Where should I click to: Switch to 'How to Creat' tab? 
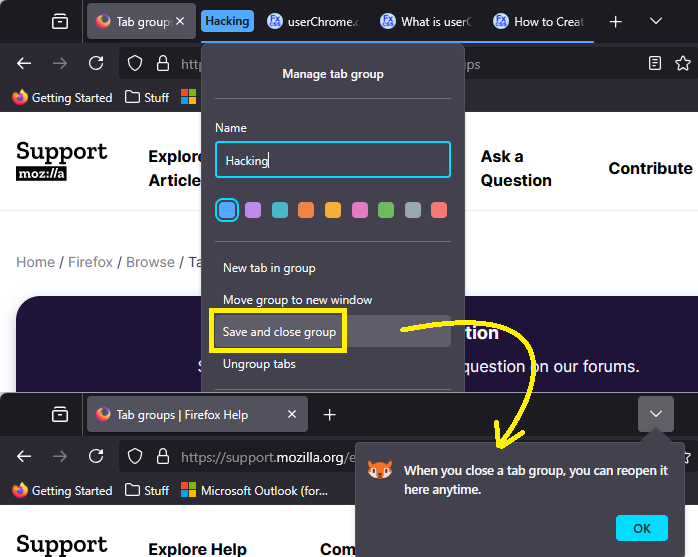[x=540, y=21]
